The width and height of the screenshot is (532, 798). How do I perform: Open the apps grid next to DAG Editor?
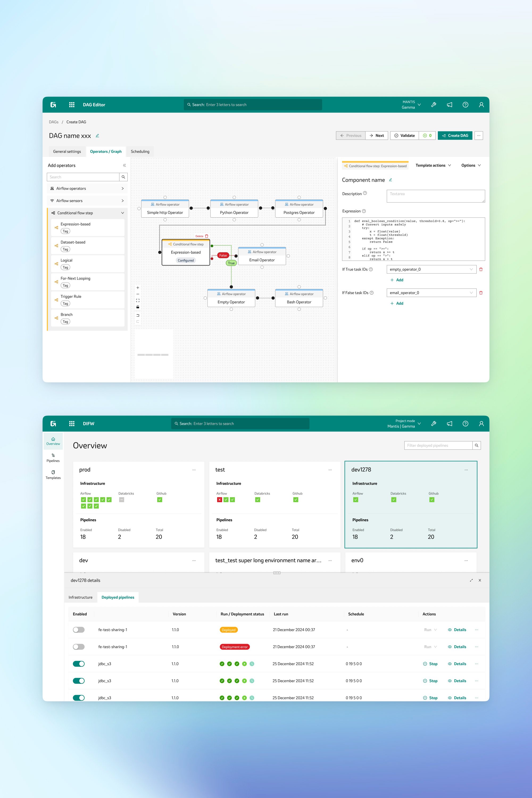(x=72, y=105)
